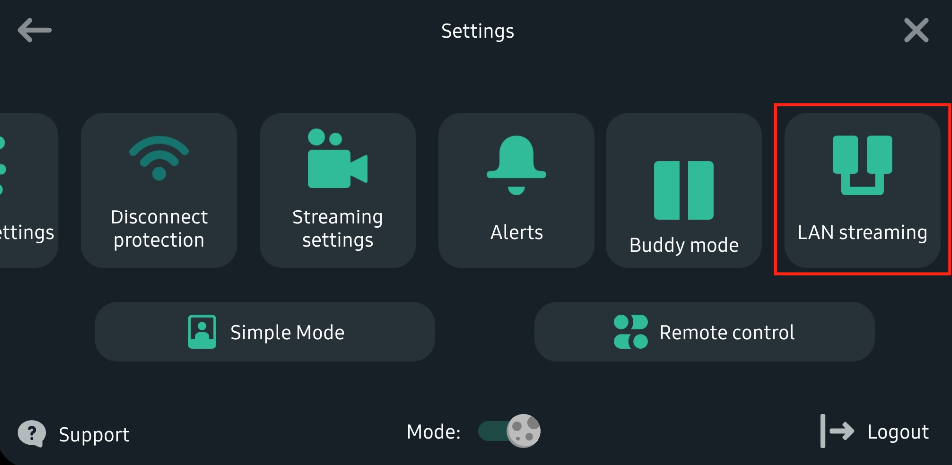The width and height of the screenshot is (952, 465).
Task: Open the LAN streaming label
Action: click(x=862, y=232)
